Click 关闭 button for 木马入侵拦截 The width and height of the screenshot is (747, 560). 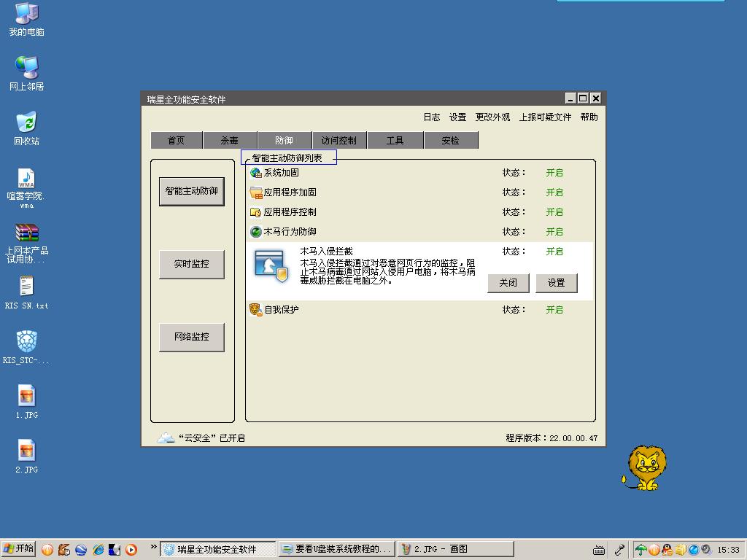point(508,283)
